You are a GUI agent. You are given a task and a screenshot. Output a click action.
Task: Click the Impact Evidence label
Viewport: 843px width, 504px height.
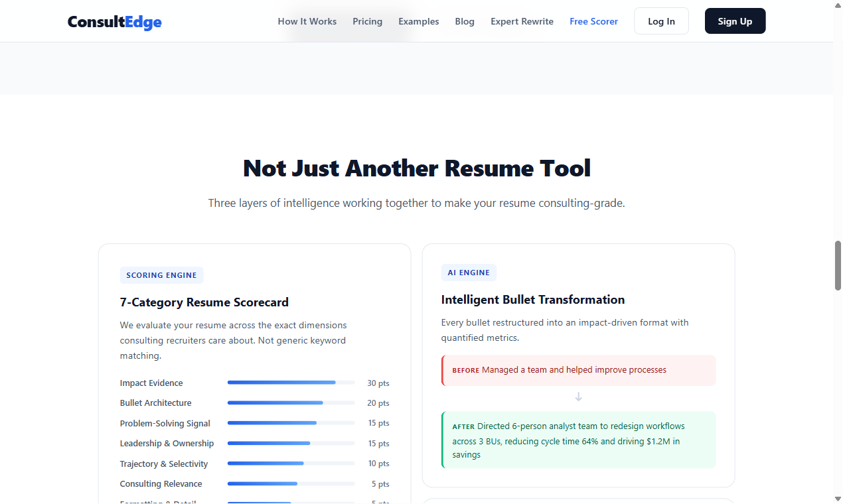click(x=151, y=383)
